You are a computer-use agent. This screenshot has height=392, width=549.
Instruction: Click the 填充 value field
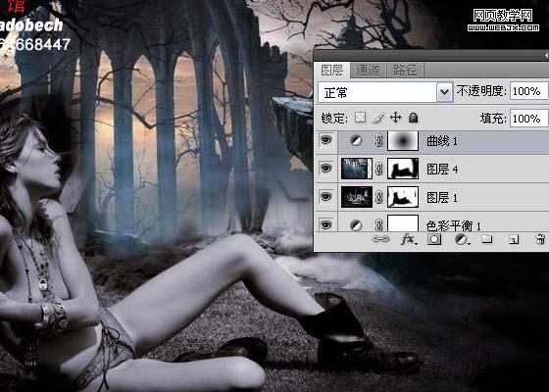pyautogui.click(x=528, y=119)
